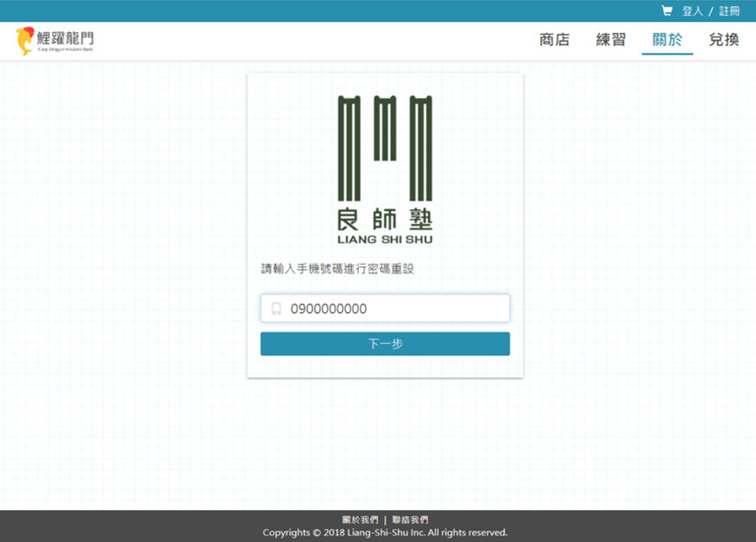Click the 請輸入手機號碼進行密碼重設 instruction text
Screen dimensions: 756x542
tap(337, 269)
